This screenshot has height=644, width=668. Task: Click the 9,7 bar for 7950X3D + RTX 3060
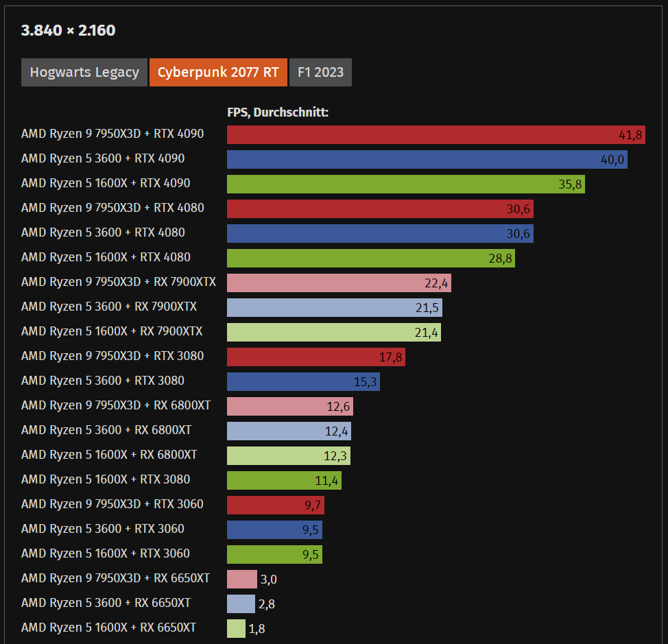point(276,505)
